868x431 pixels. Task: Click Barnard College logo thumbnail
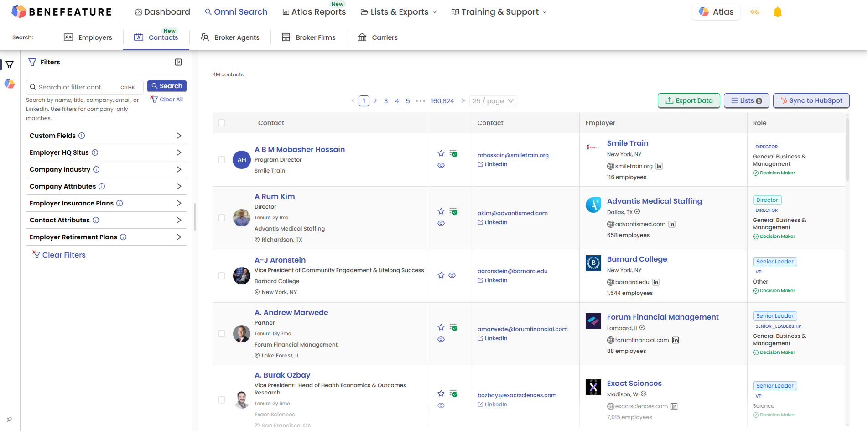(x=593, y=263)
